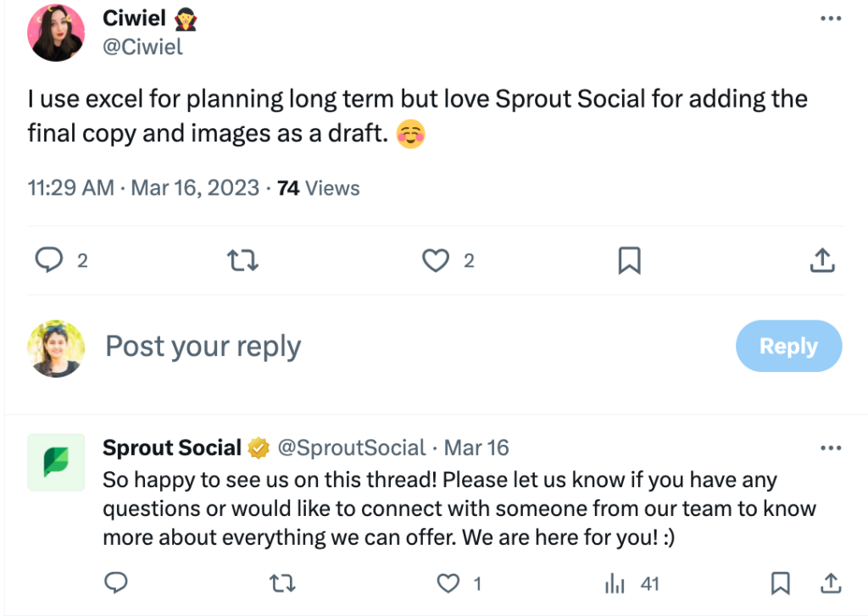Screen dimensions: 868x616
Task: Open more options on Sprout Social reply
Action: (831, 447)
